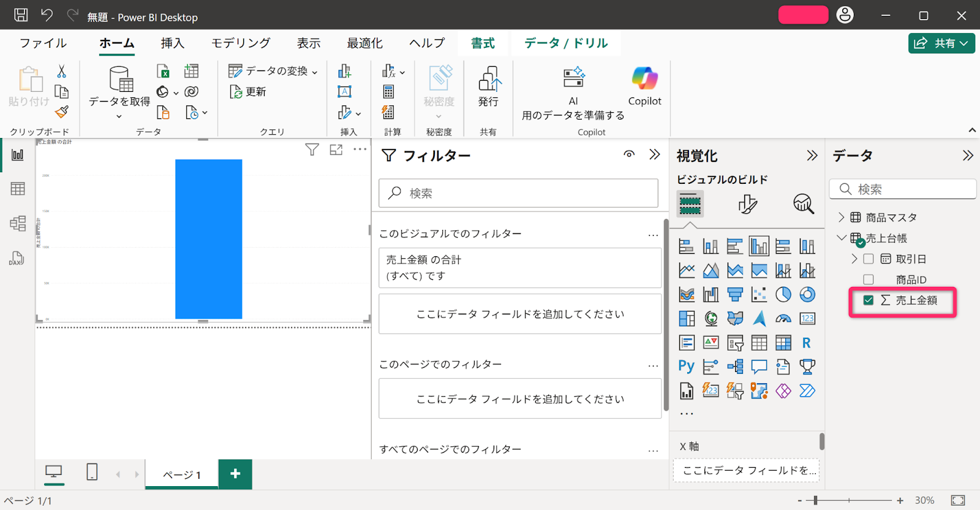Select the stacked bar chart visual
The image size is (980, 510).
click(x=687, y=246)
